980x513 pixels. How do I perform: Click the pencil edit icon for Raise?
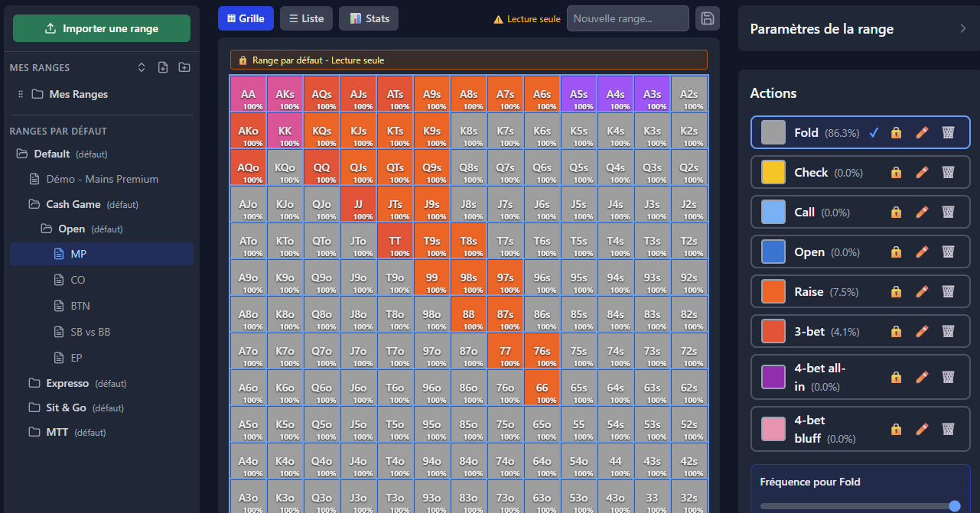(922, 291)
